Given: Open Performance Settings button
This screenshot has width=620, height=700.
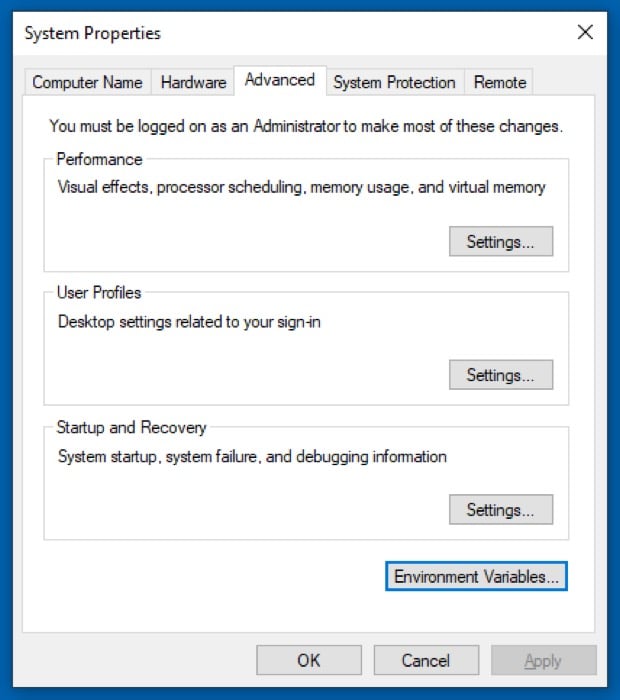Looking at the screenshot, I should pos(501,242).
